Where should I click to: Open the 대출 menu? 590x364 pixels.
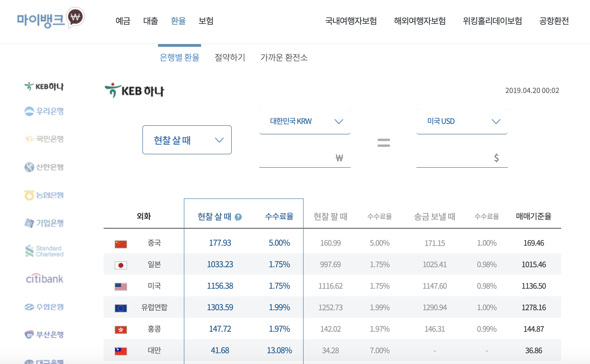150,21
